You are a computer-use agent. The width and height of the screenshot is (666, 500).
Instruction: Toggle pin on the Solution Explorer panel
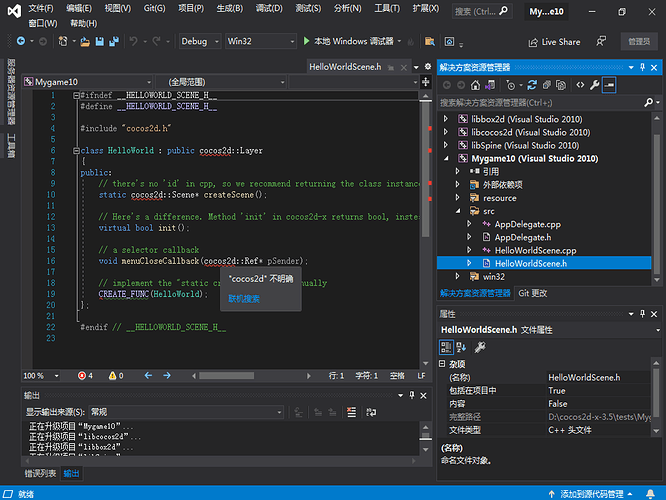pos(641,67)
